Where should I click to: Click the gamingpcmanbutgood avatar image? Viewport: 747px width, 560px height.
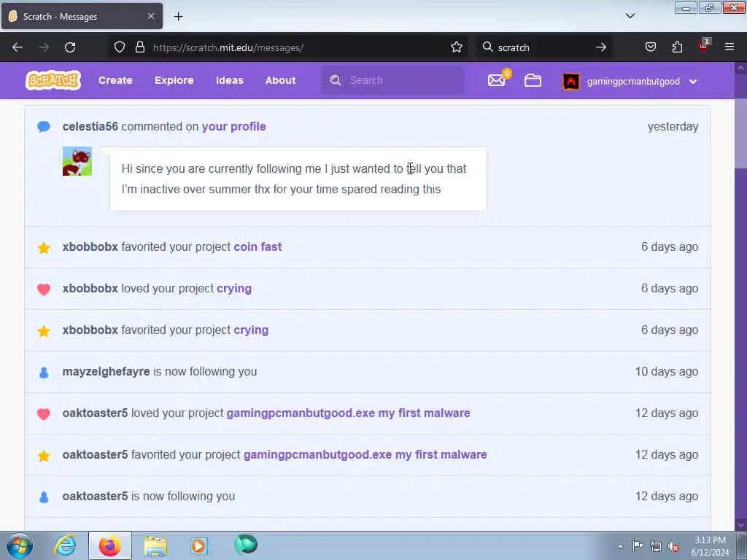point(571,82)
